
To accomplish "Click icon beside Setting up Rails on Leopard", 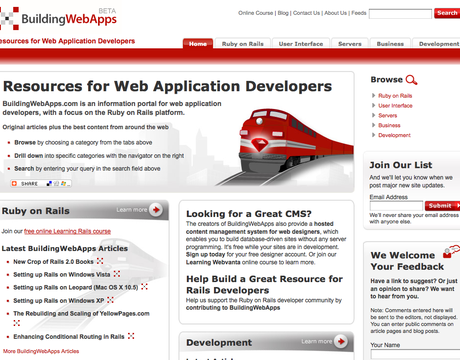I will click(x=144, y=287).
